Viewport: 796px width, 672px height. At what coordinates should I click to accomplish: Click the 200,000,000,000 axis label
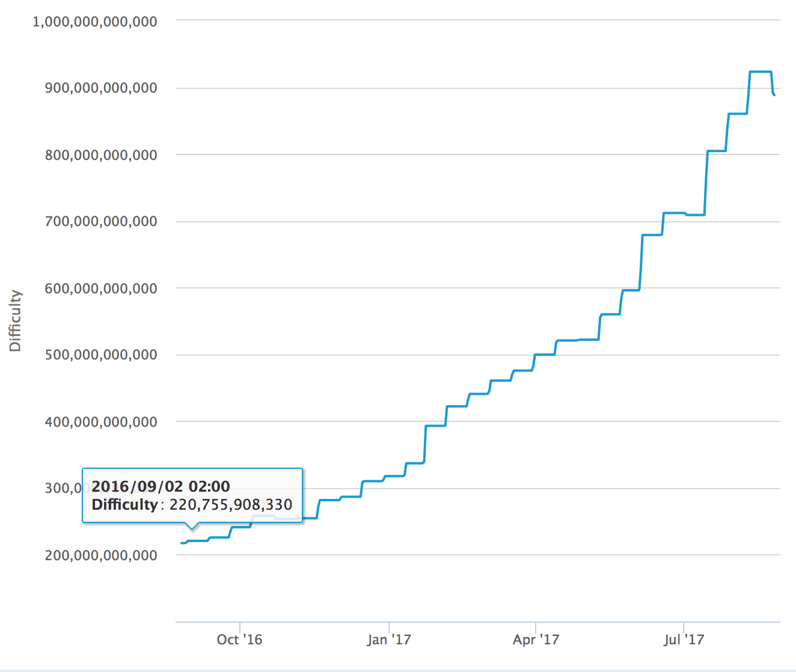tap(101, 555)
